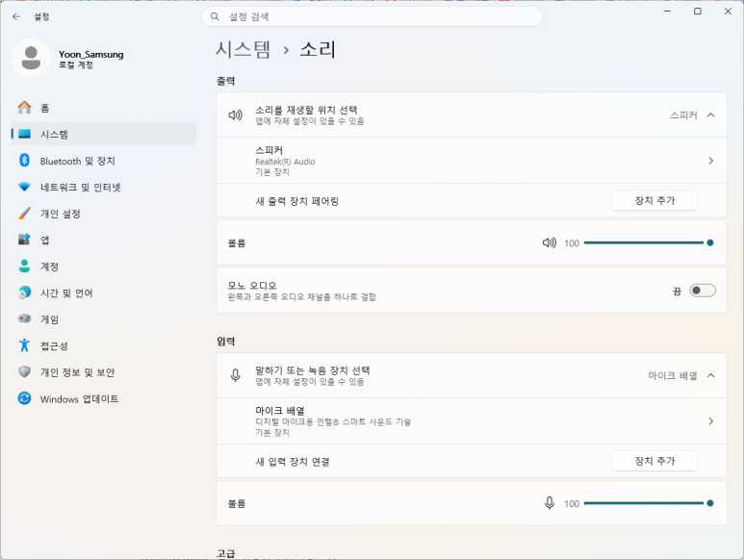Click the 소리를 재생할 위치 선택 heading

(306, 110)
